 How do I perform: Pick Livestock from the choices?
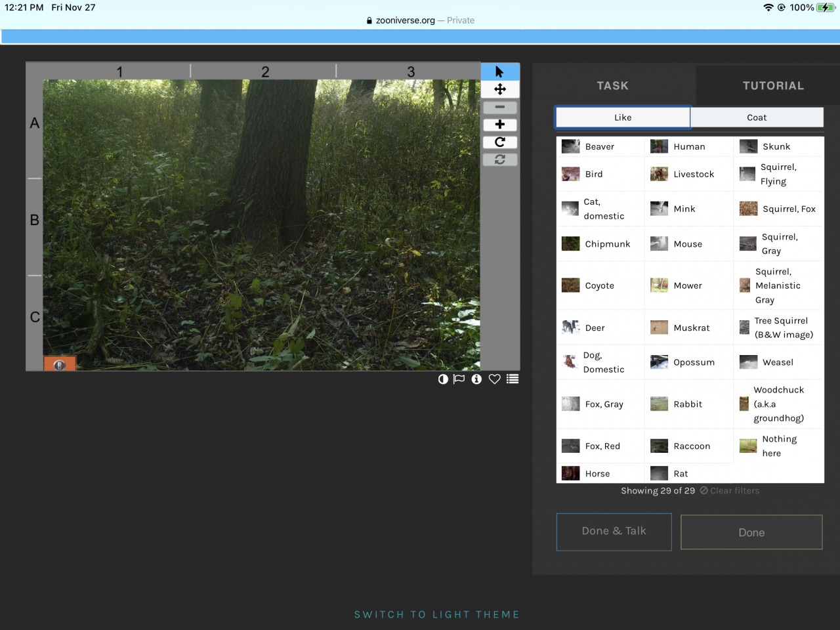[x=689, y=174]
